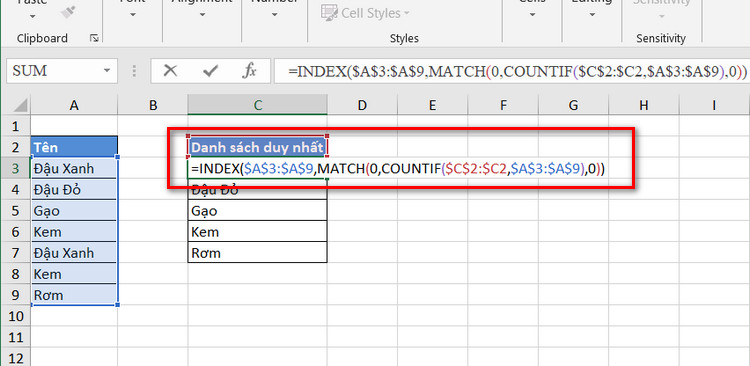This screenshot has height=366, width=750.
Task: Open the Clipboard dialog launcher
Action: tap(94, 38)
